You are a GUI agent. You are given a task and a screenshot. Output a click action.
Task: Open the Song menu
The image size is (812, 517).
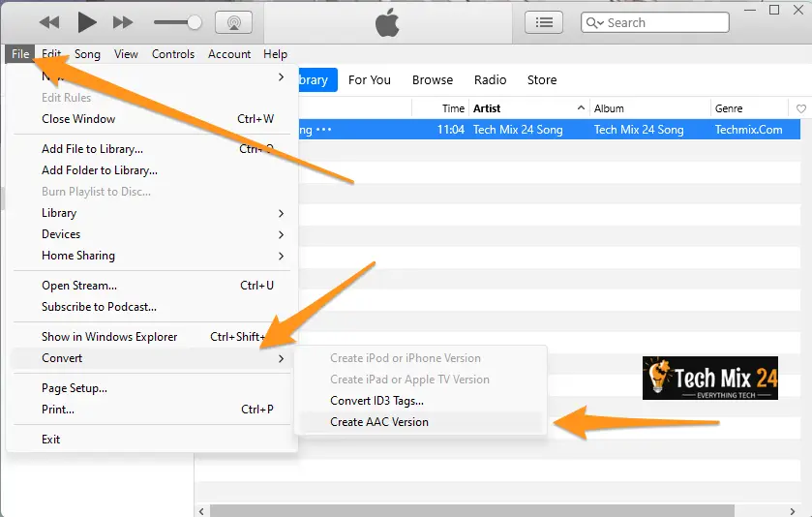[87, 54]
